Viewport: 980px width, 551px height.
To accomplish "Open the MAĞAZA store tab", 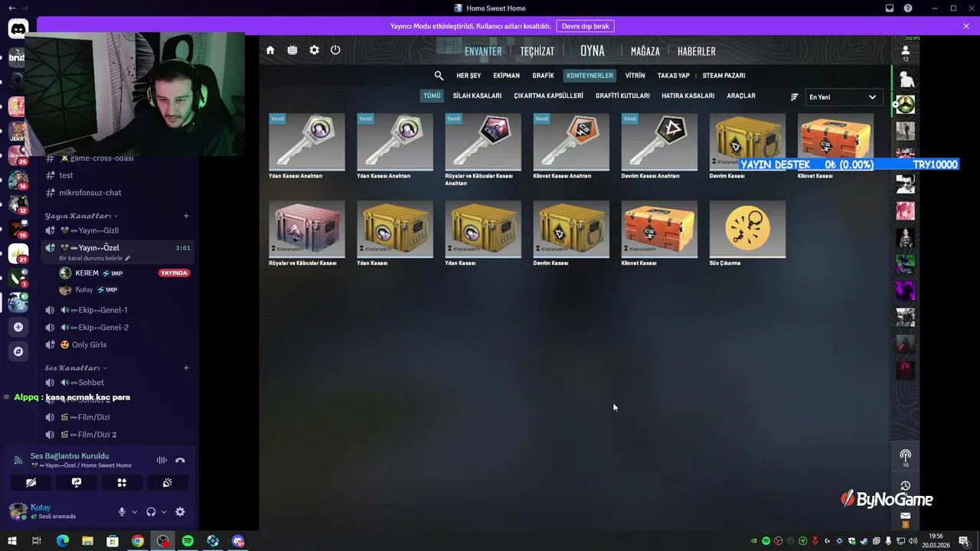I will tap(645, 51).
